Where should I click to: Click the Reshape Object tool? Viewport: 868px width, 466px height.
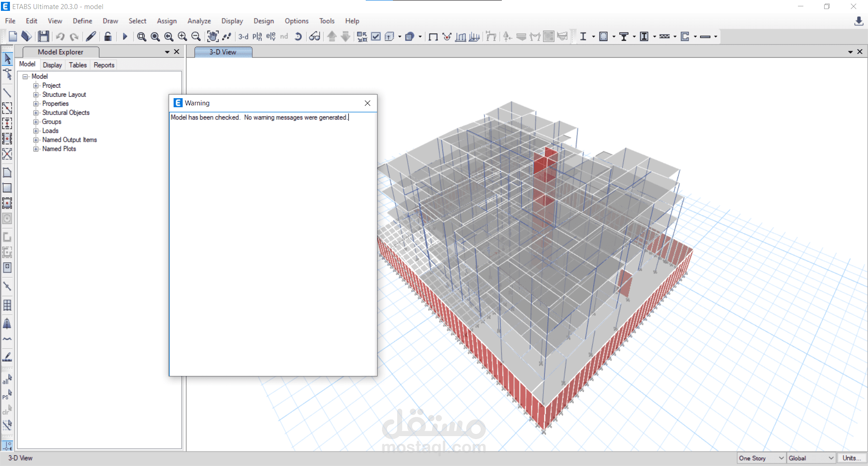pyautogui.click(x=7, y=74)
